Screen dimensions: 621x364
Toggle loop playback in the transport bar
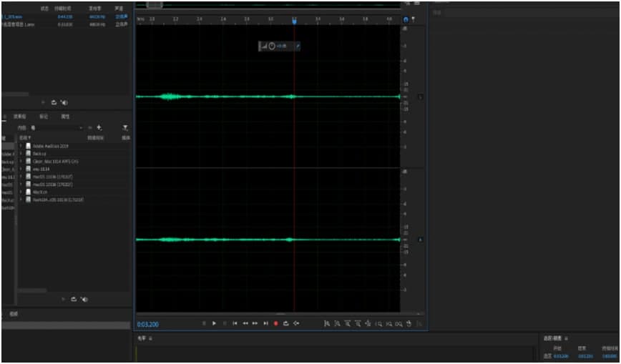(286, 324)
